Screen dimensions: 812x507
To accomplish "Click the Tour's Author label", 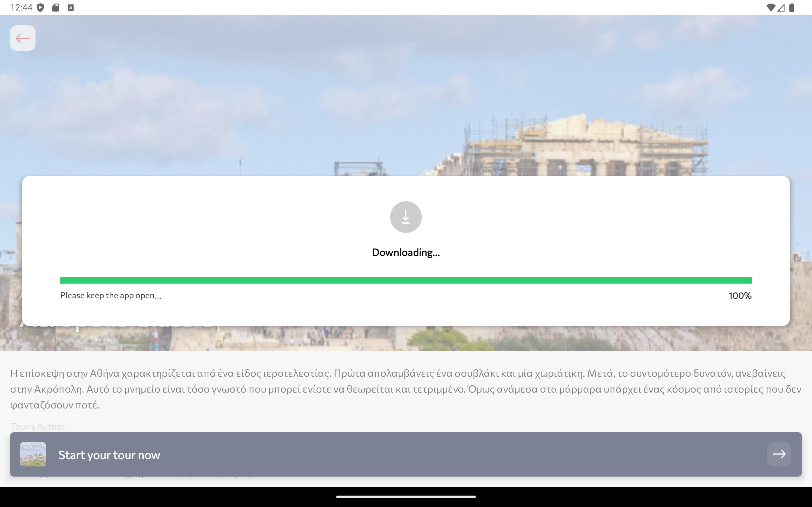I will pos(37,427).
